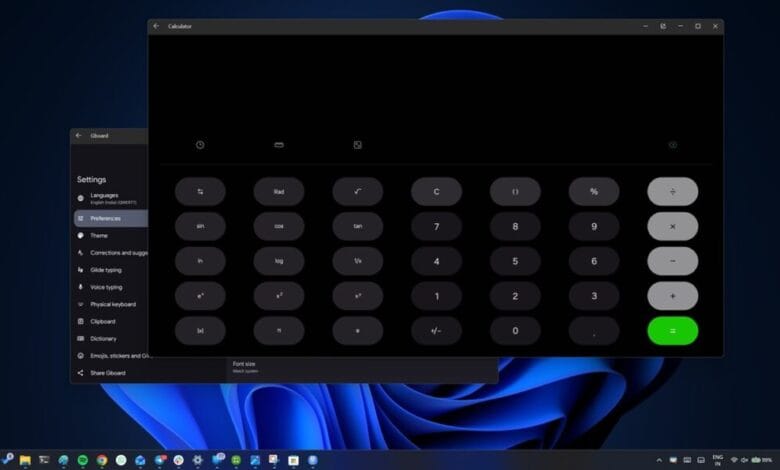Open Theme settings in Gboard

[99, 235]
